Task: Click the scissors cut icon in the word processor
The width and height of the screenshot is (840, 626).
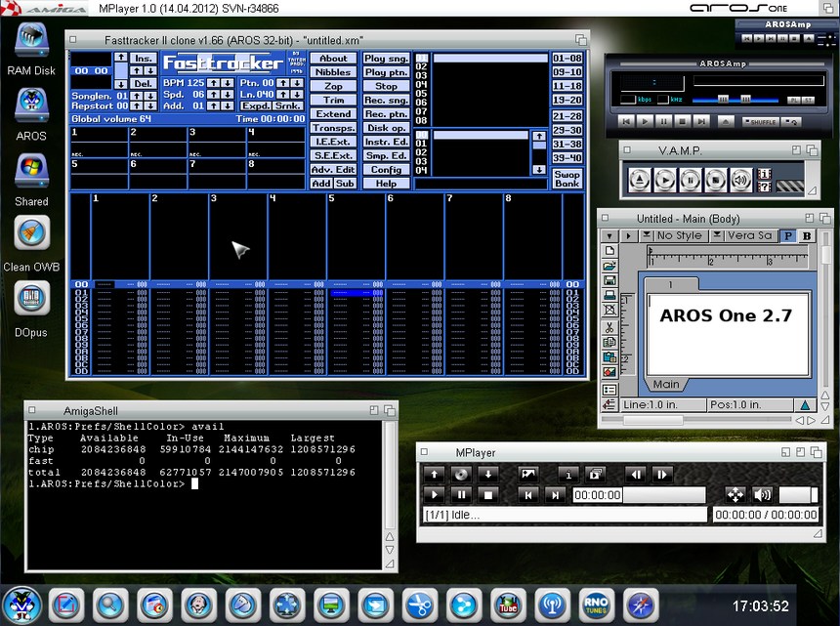Action: point(609,327)
